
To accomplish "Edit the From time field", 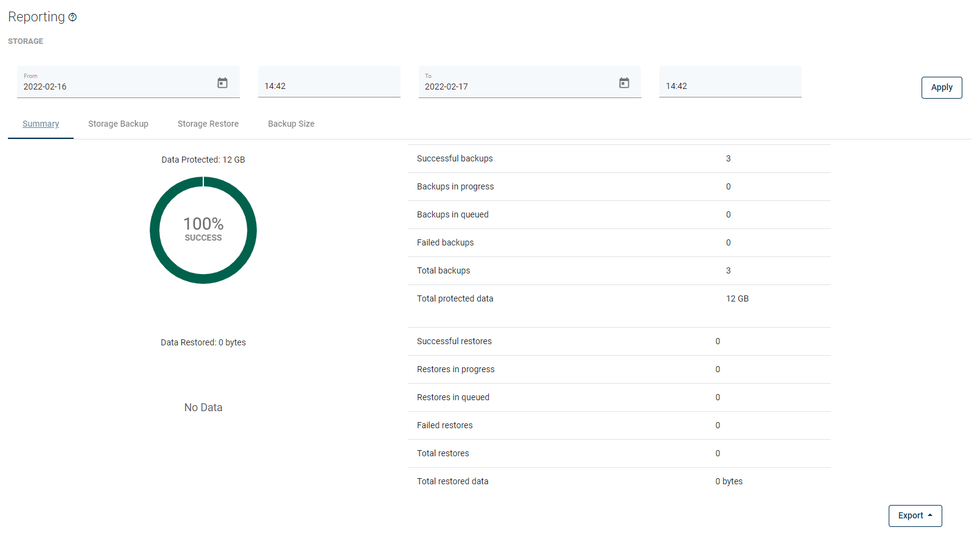I will pyautogui.click(x=329, y=86).
